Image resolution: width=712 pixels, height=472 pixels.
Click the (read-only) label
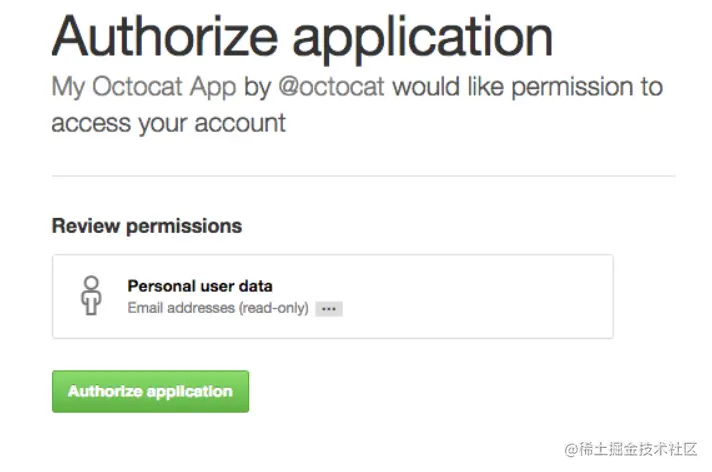pyautogui.click(x=273, y=308)
